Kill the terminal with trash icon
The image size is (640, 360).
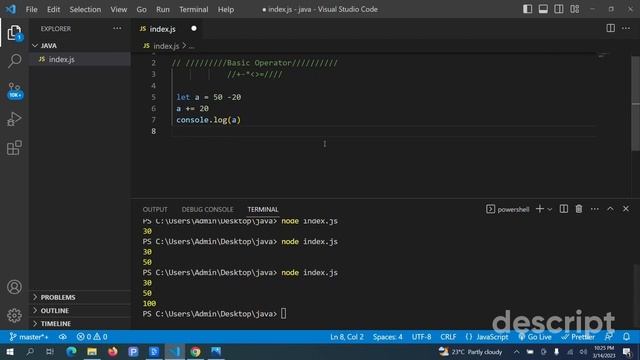click(x=579, y=209)
